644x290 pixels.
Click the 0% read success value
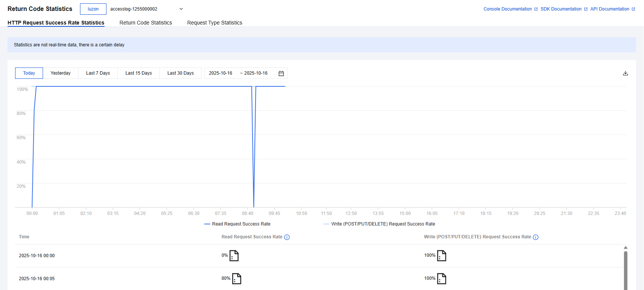point(225,255)
